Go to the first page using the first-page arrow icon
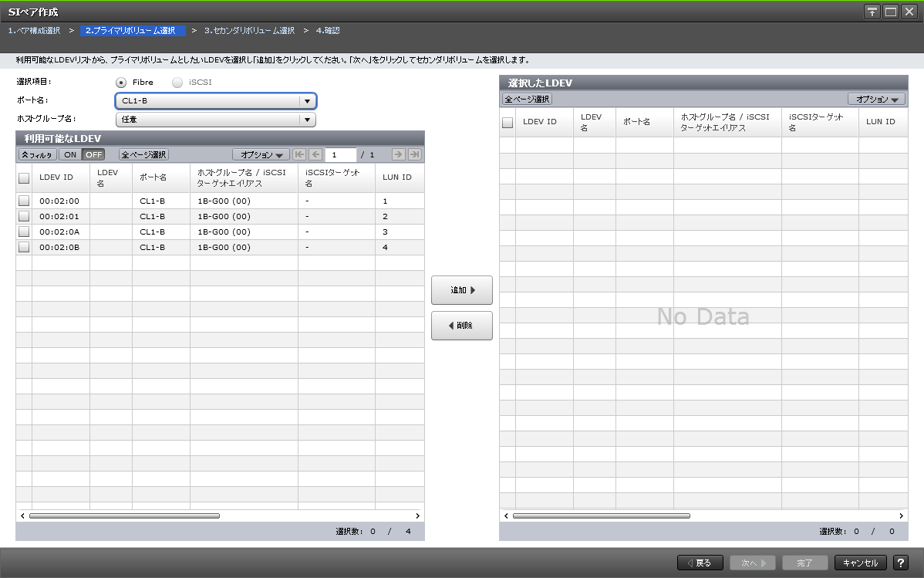 pos(298,154)
